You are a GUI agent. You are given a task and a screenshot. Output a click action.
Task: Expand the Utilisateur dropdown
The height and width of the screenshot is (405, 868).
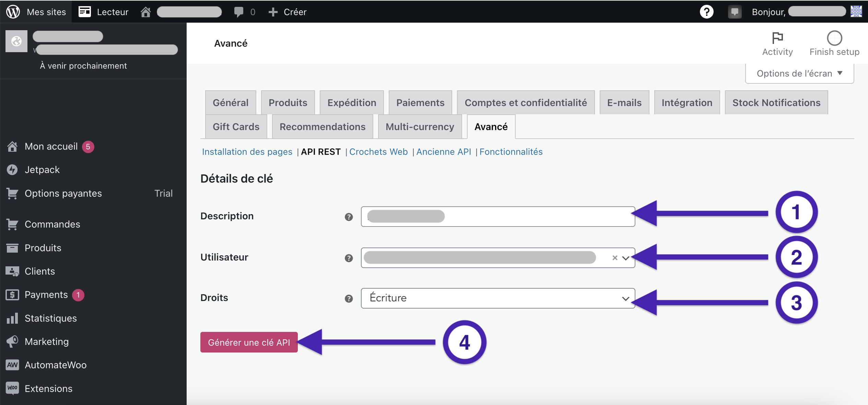click(626, 258)
